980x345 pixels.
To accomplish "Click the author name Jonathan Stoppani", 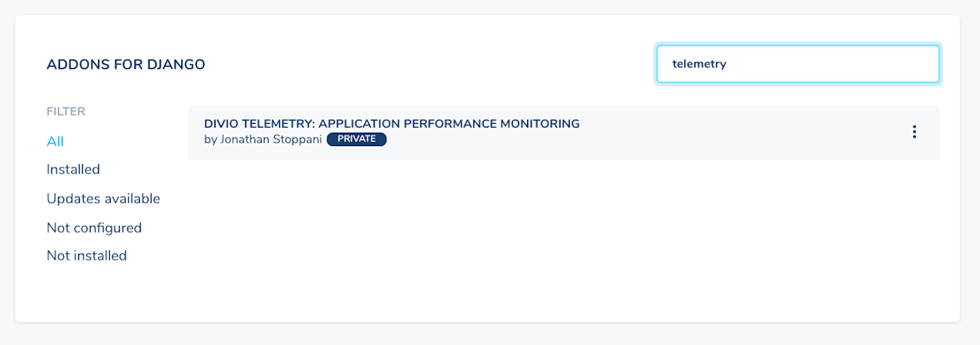I will click(269, 139).
